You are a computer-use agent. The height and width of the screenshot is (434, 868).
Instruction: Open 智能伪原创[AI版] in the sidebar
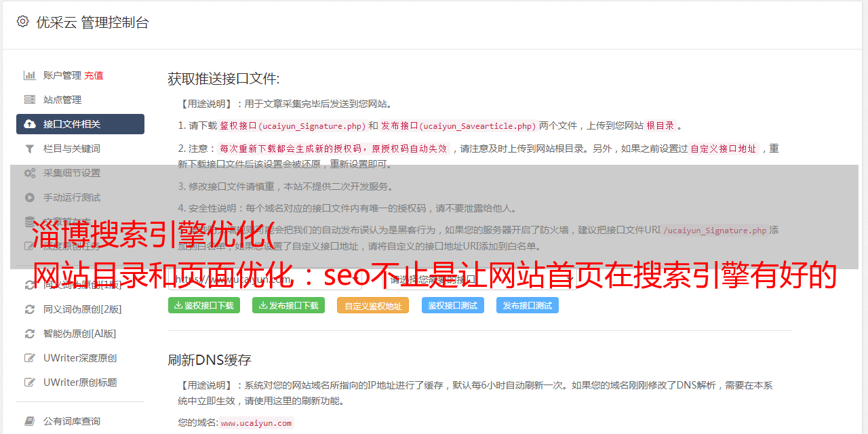coord(80,334)
